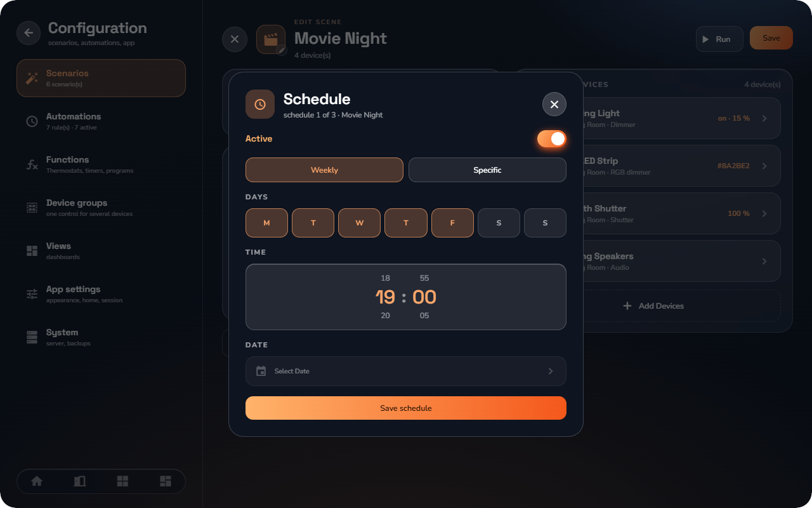Click the System server icon

32,337
